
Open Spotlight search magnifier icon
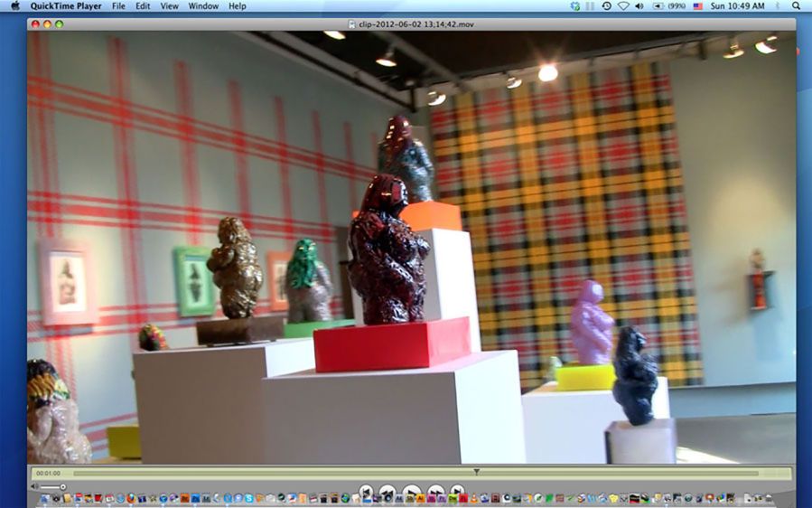tap(796, 6)
